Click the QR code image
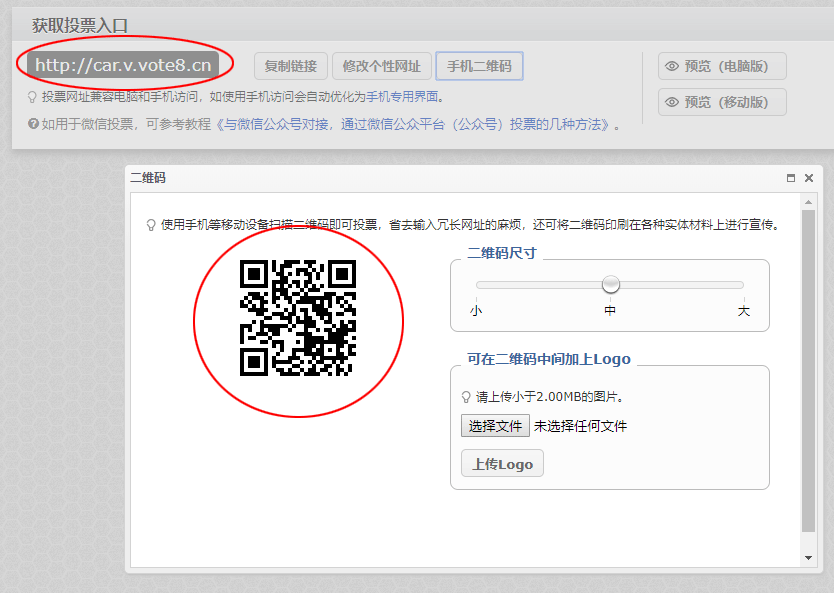This screenshot has height=593, width=834. [298, 317]
